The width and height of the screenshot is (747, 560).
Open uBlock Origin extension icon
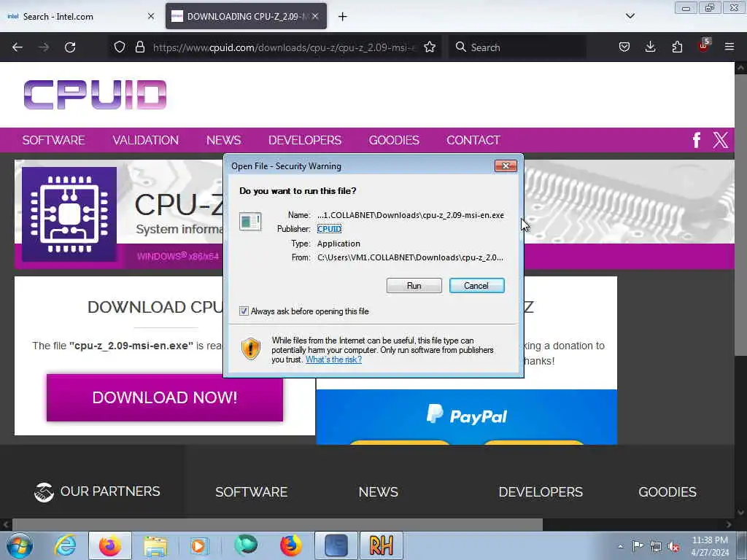pos(704,46)
